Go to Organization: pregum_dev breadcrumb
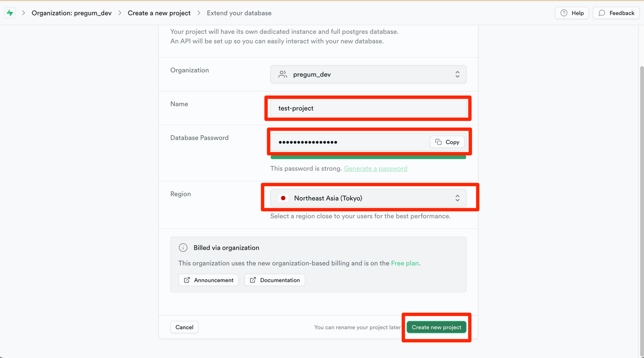Screen dimensions: 644x358 (71, 13)
